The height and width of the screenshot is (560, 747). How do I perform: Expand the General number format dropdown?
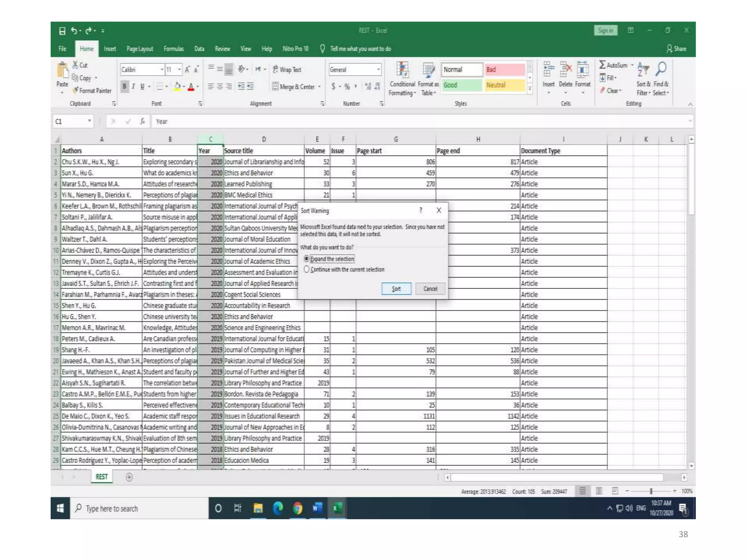click(378, 69)
